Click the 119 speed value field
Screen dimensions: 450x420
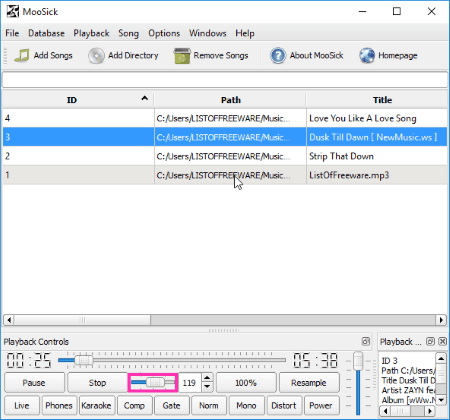coord(190,383)
